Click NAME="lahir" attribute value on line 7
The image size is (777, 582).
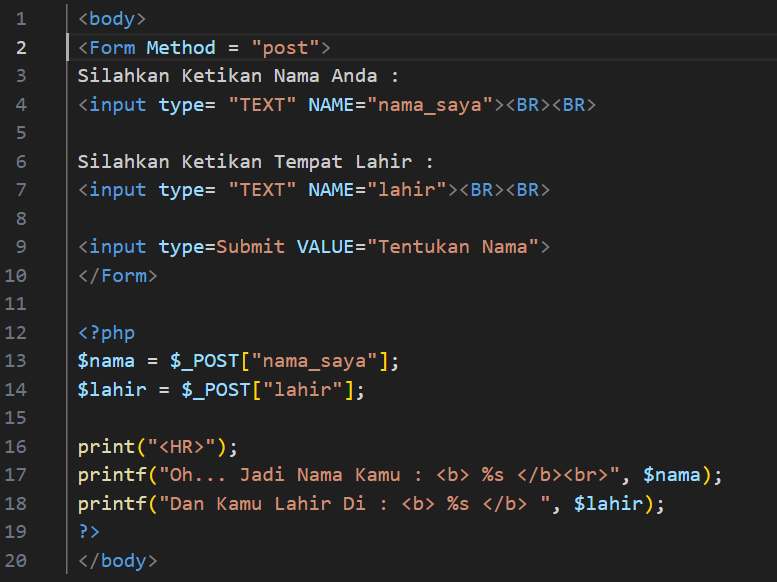(407, 190)
